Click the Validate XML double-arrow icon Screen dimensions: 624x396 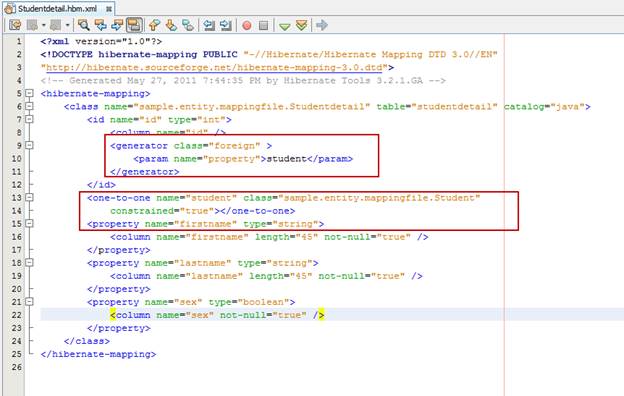[x=302, y=25]
